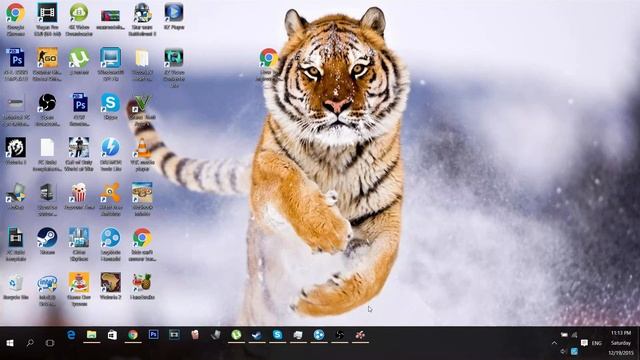
Task: Open the Action Center notification icon
Action: coord(584,343)
